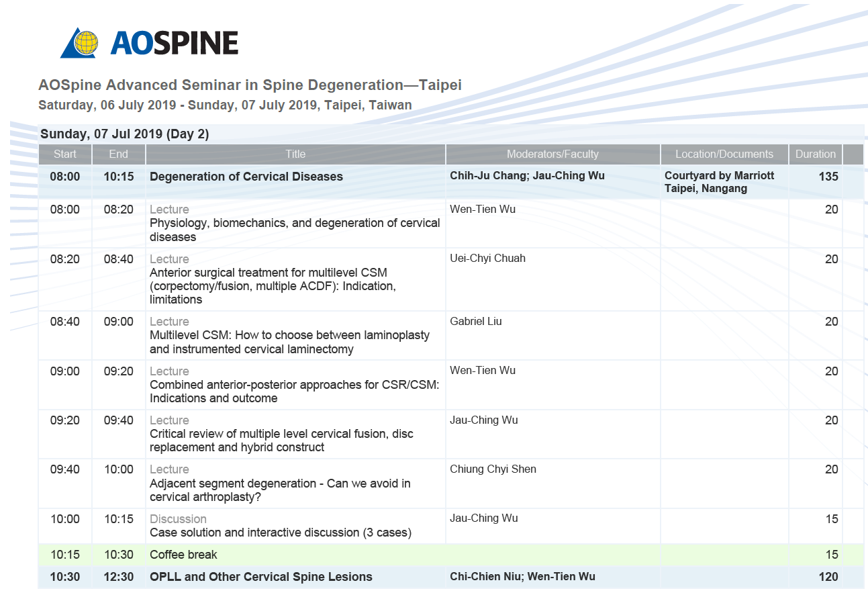The image size is (868, 597).
Task: Select the 'Degeneration of Cervical Diseases' session title
Action: 246,177
